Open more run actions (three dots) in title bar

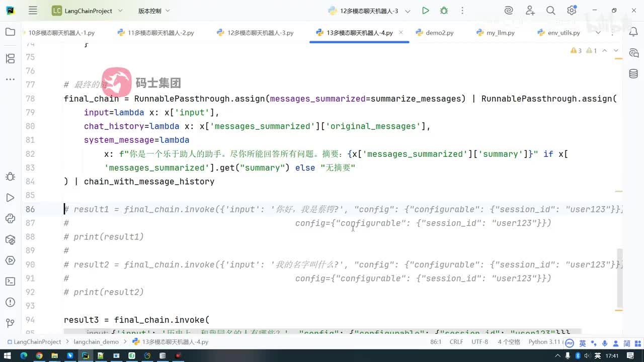click(462, 11)
